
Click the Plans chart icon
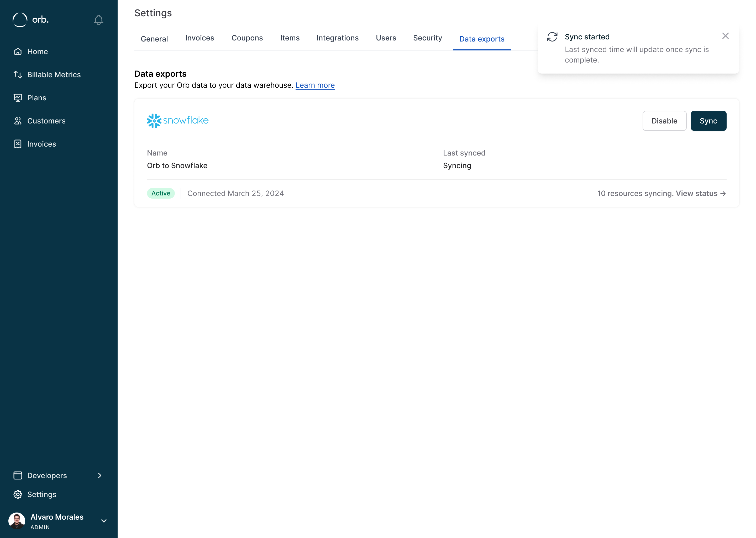pyautogui.click(x=18, y=98)
